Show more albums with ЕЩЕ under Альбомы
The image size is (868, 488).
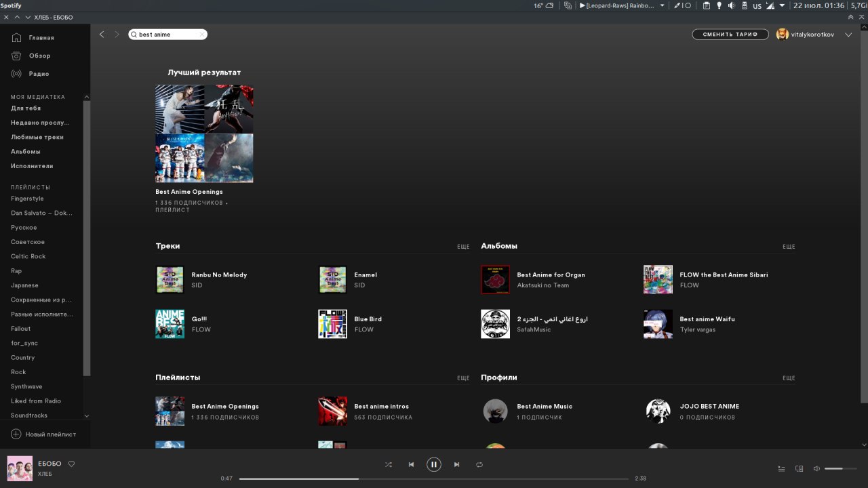(x=789, y=247)
